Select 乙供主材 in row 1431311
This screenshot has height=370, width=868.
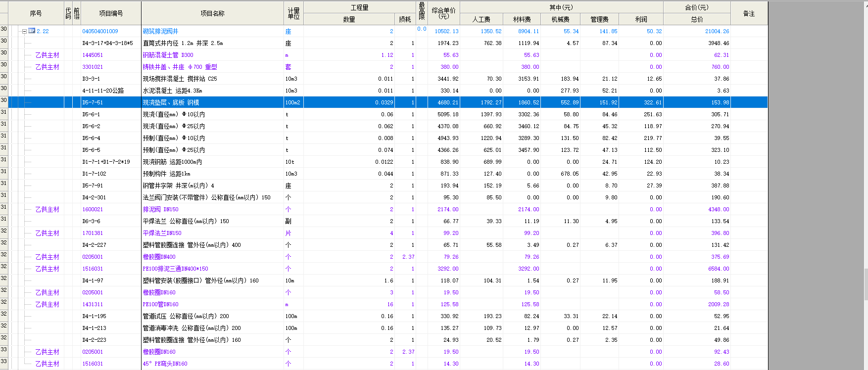(47, 304)
